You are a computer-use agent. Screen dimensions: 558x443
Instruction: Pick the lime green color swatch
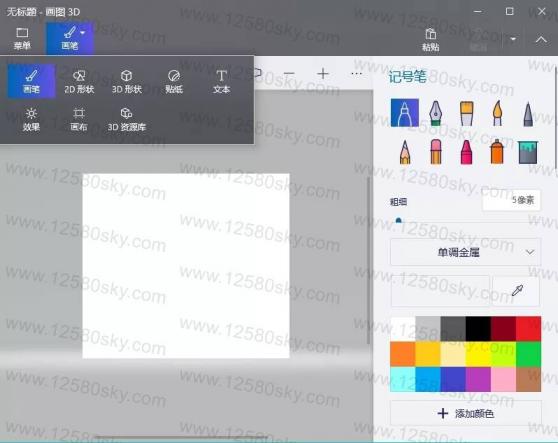tap(504, 354)
